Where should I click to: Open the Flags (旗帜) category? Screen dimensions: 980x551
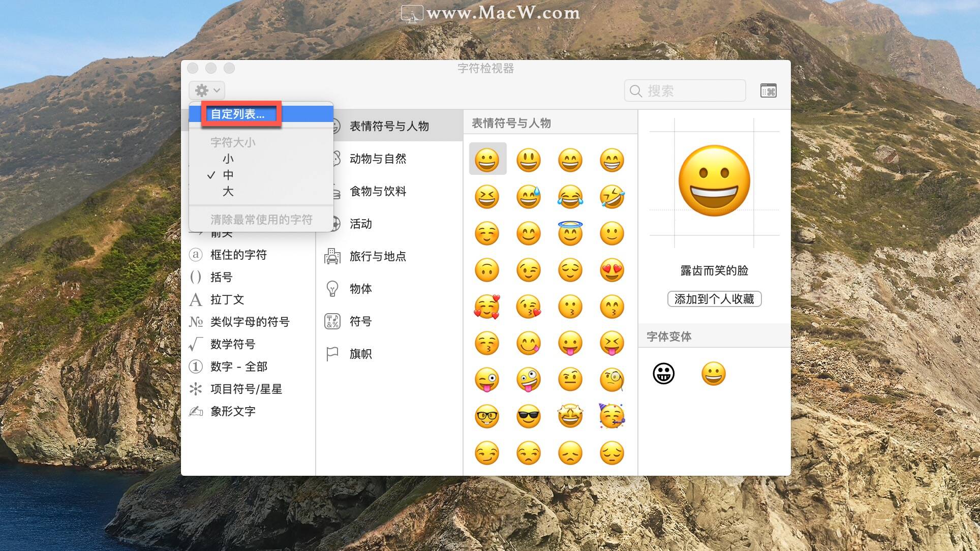[x=360, y=354]
